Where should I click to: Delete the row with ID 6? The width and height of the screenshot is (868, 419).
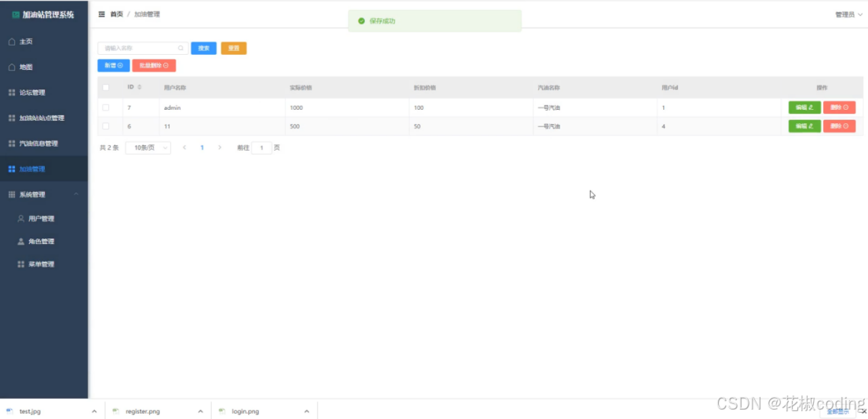pos(839,126)
